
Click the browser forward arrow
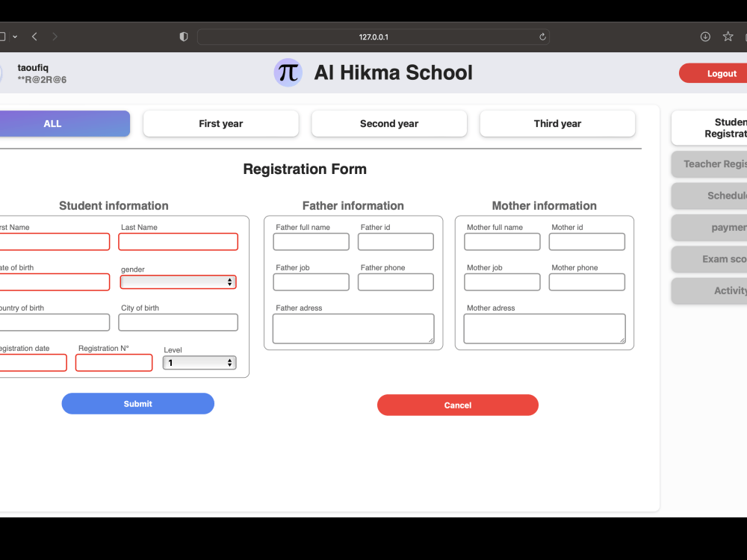point(55,37)
